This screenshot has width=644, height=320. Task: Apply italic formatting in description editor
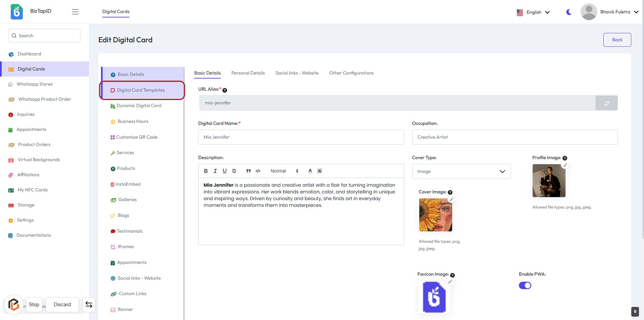[x=215, y=171]
